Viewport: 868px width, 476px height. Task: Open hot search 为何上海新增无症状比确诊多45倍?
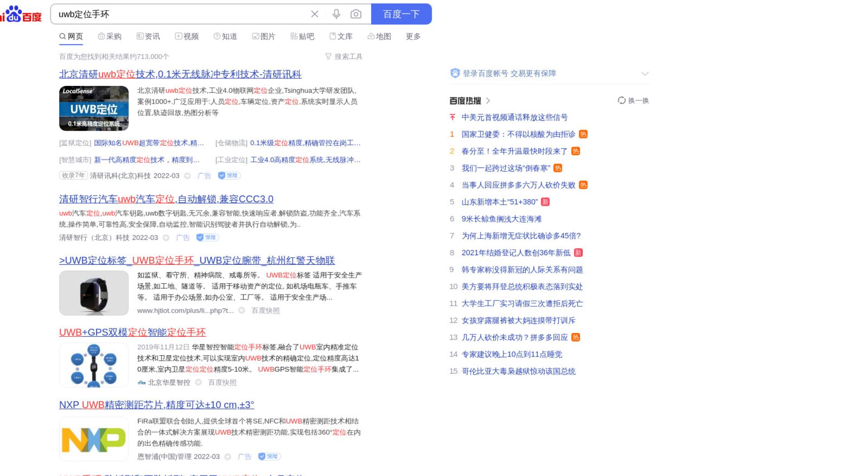pyautogui.click(x=521, y=236)
